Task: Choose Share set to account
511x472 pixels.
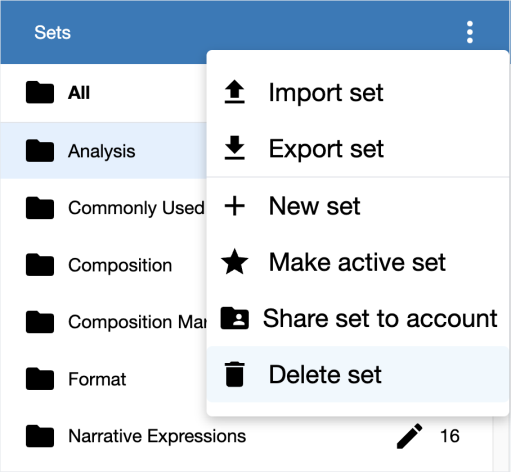Action: pos(358,318)
